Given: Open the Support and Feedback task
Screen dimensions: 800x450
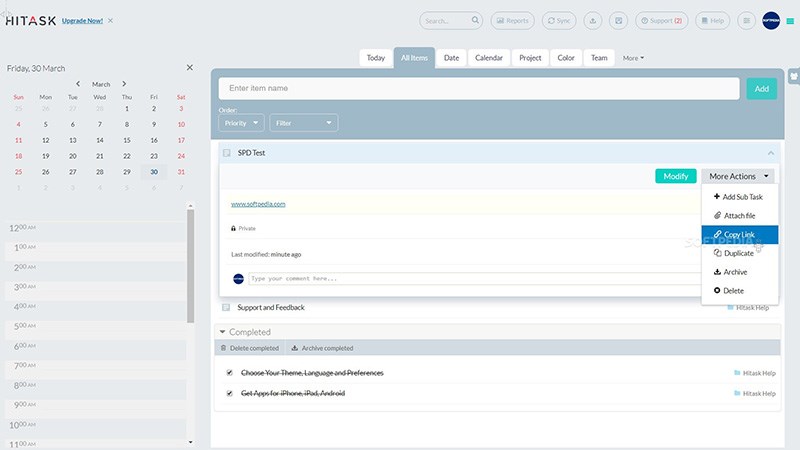Looking at the screenshot, I should click(x=271, y=307).
